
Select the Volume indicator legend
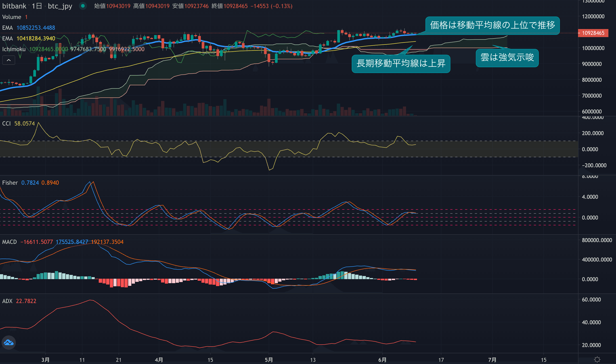tap(12, 17)
